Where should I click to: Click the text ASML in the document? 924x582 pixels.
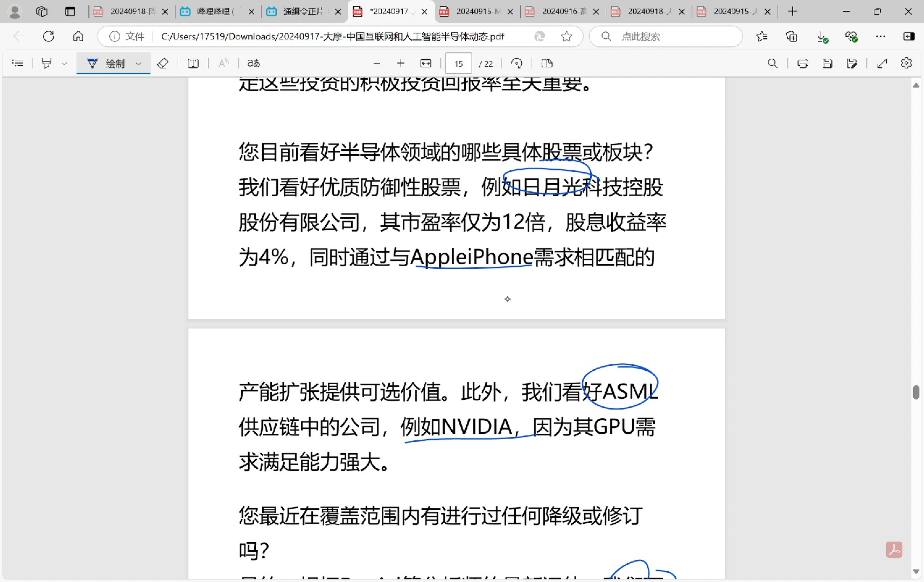tap(630, 392)
